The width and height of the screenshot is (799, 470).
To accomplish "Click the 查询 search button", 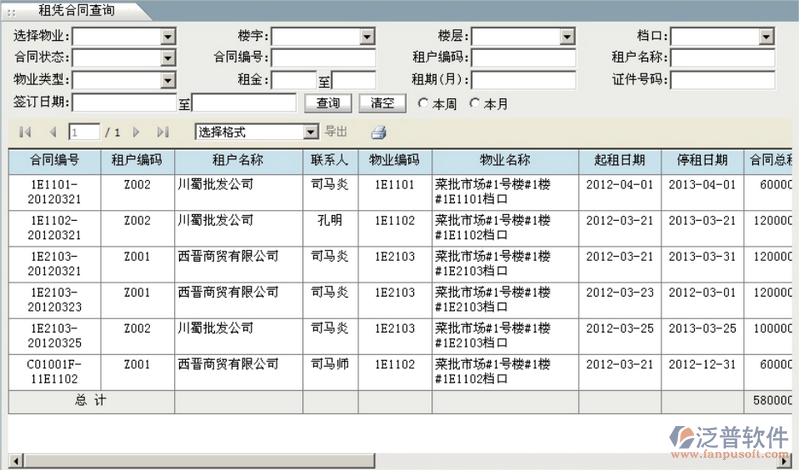I will [328, 103].
